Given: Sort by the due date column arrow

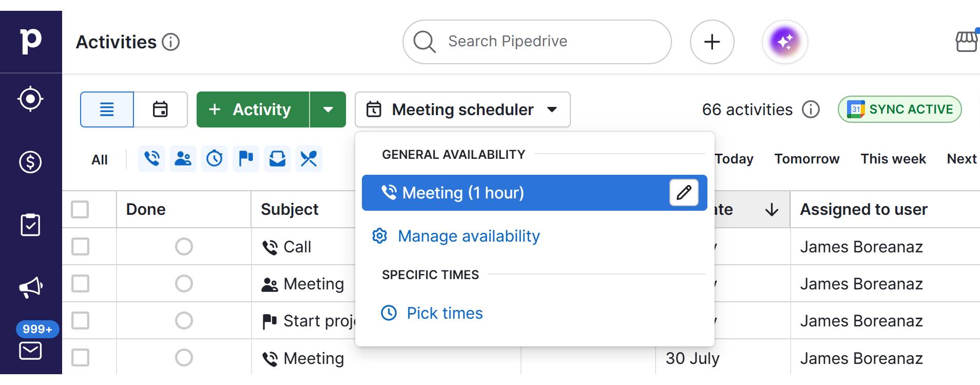Looking at the screenshot, I should tap(772, 209).
